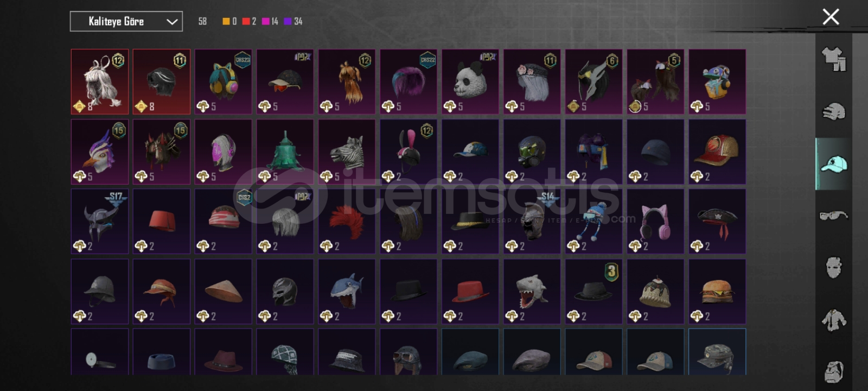Select the face mask category icon
The height and width of the screenshot is (391, 868).
point(834,268)
